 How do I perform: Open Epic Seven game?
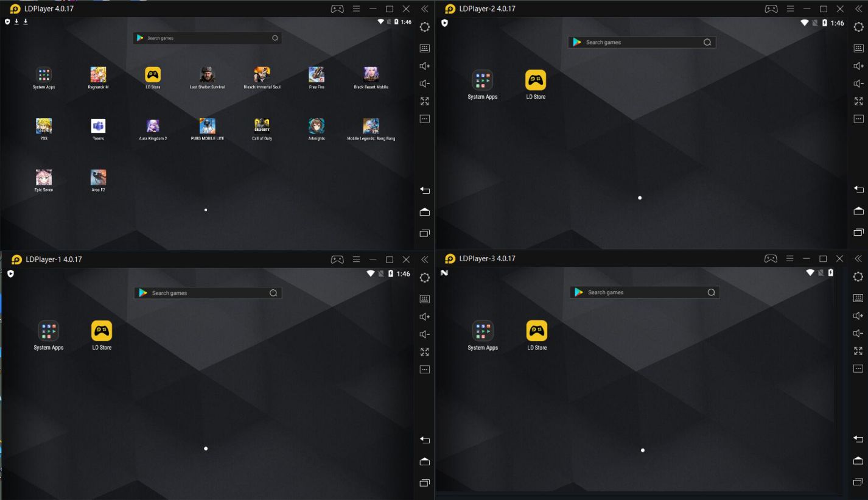point(44,177)
